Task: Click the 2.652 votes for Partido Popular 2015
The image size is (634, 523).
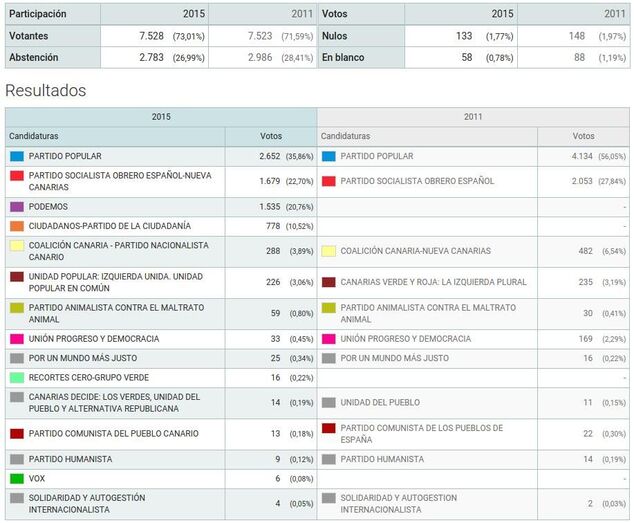Action: (x=270, y=156)
